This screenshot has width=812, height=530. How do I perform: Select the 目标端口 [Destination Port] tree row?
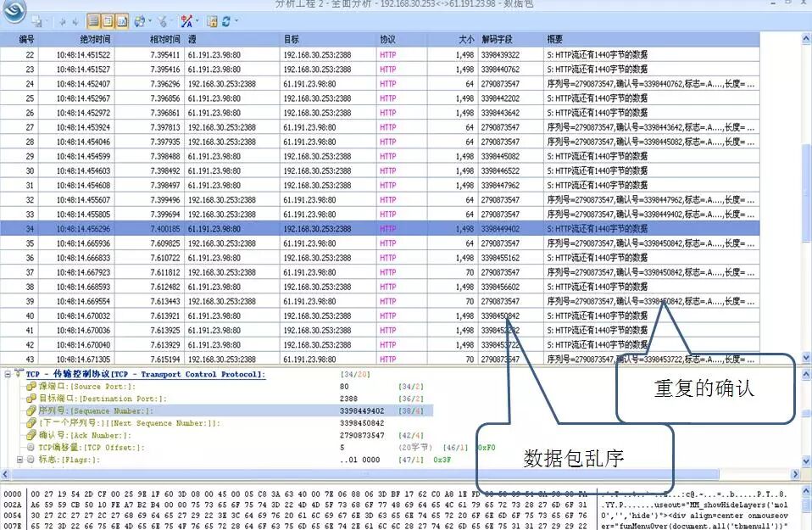[x=103, y=399]
